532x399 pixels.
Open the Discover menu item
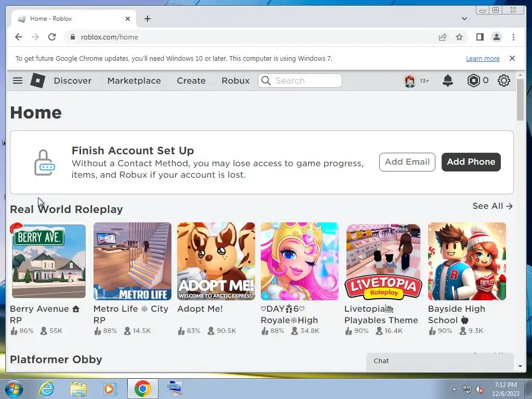point(73,81)
